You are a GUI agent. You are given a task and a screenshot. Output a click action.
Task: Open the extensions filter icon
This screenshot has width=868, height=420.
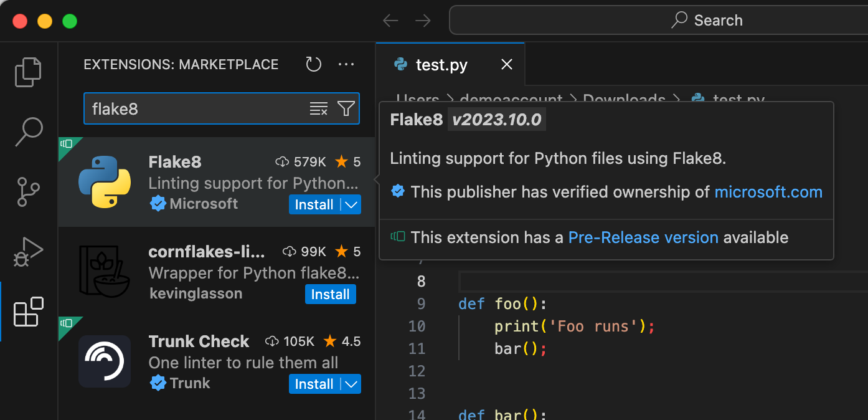tap(346, 108)
